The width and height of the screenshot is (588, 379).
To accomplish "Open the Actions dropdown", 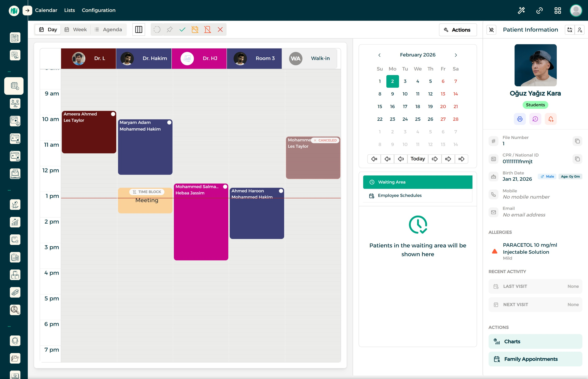I will point(458,30).
